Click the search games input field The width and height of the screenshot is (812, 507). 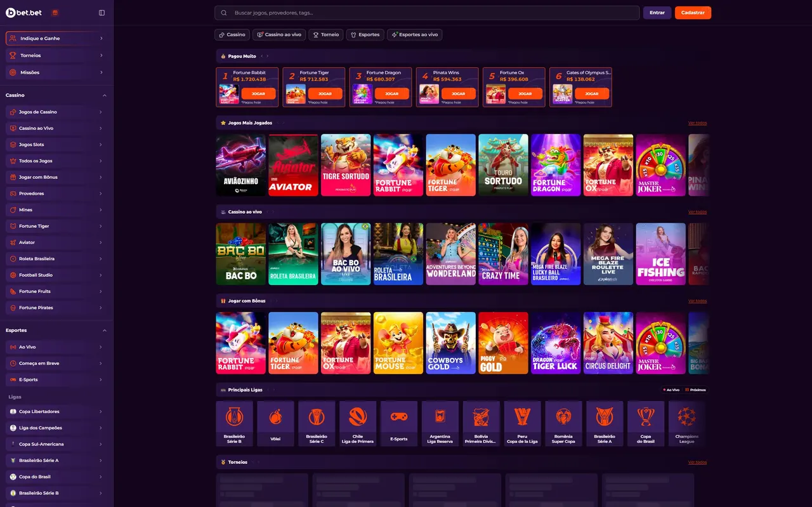(427, 13)
